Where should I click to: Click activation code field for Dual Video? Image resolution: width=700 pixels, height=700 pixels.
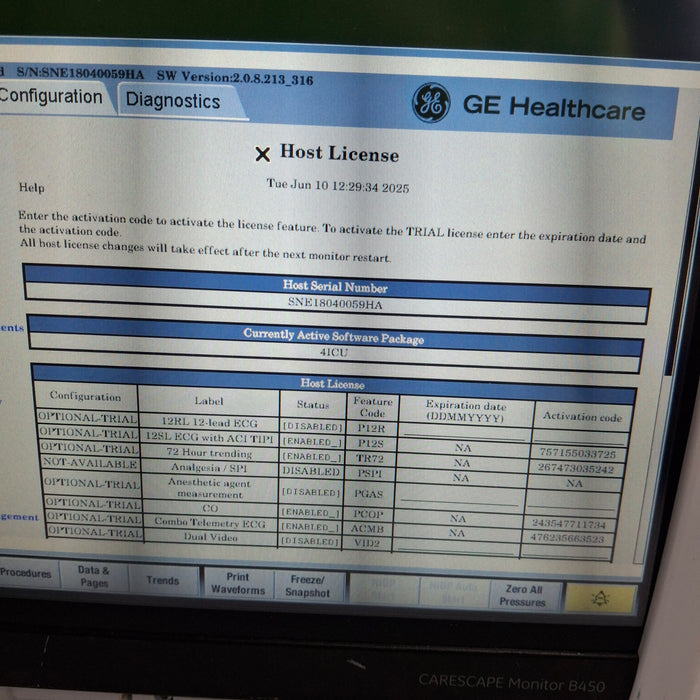coord(565,552)
